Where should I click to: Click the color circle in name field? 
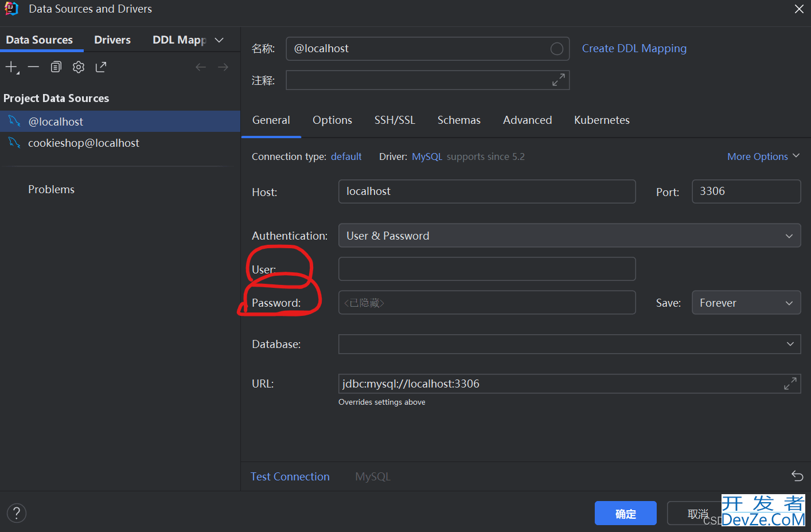point(556,49)
